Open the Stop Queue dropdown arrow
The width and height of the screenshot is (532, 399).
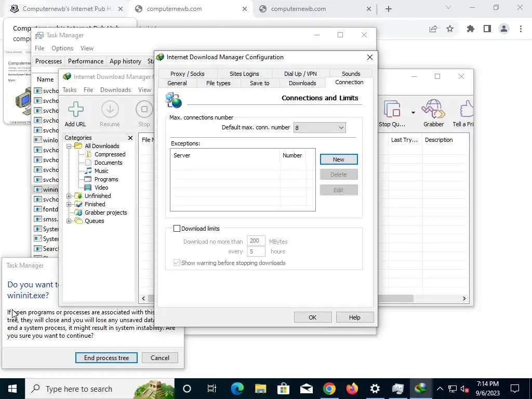point(413,112)
